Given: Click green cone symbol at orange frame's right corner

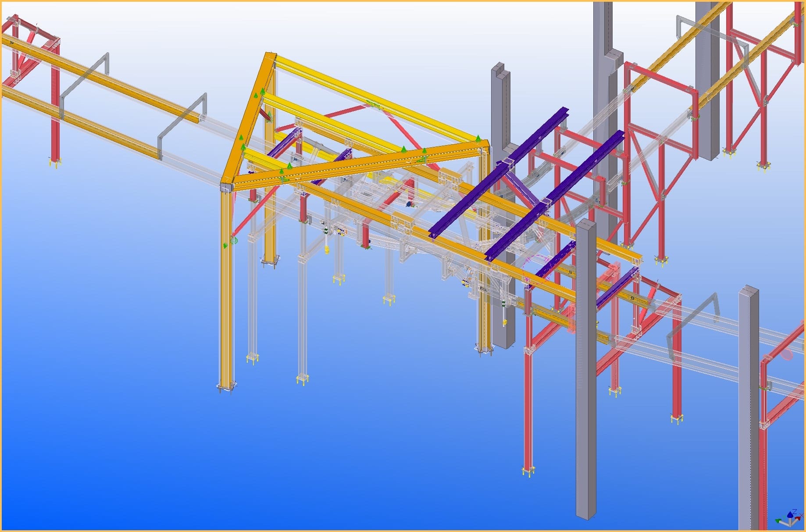Looking at the screenshot, I should [x=478, y=139].
